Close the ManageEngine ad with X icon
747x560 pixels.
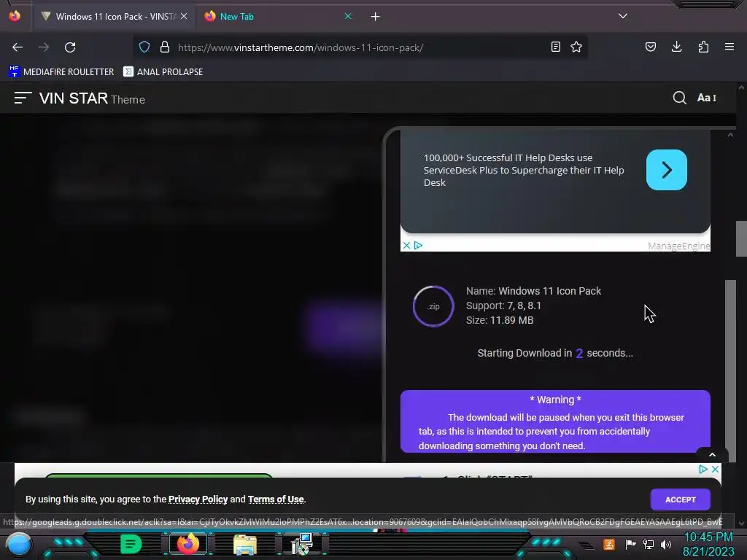406,245
